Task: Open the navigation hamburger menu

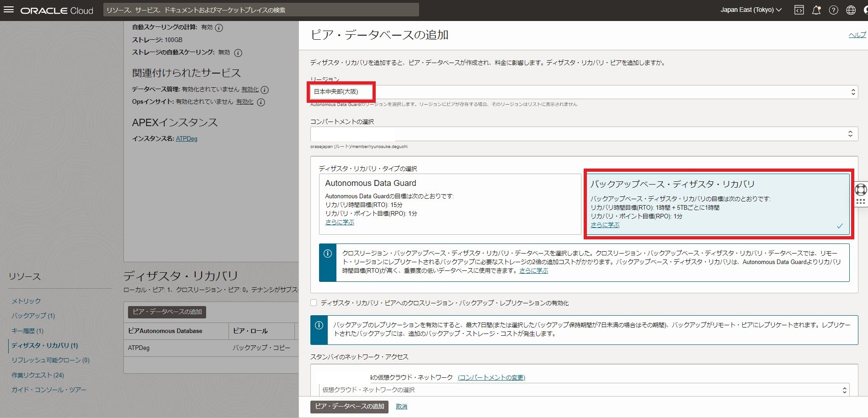Action: pyautogui.click(x=9, y=10)
